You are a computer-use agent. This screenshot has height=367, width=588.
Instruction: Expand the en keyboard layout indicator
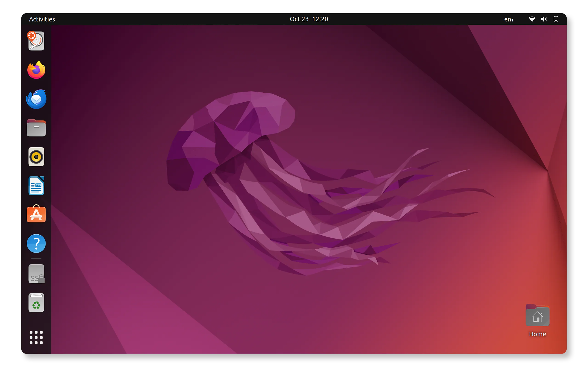click(508, 19)
